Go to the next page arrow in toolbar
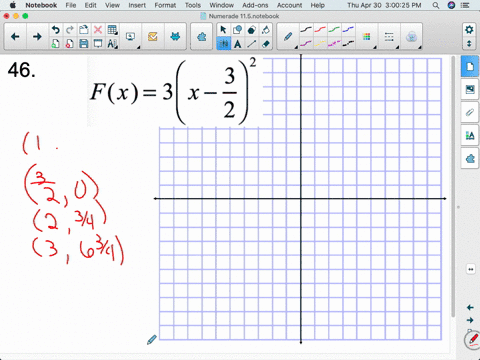This screenshot has height=360, width=480. tap(37, 37)
